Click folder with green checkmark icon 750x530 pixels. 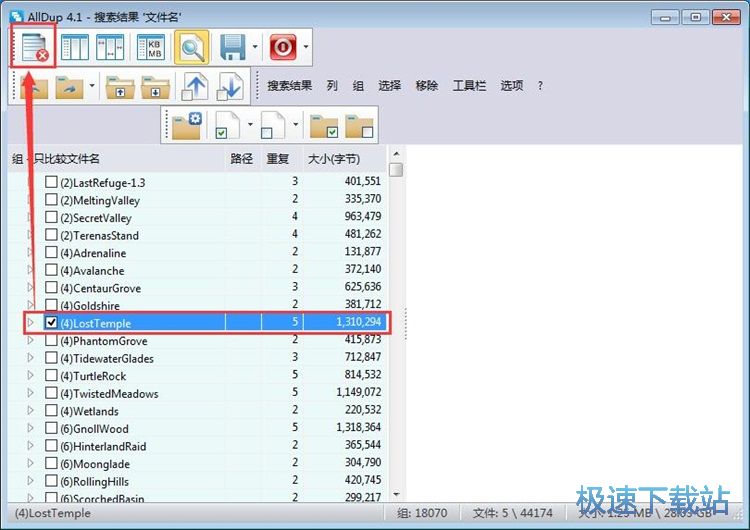click(324, 126)
